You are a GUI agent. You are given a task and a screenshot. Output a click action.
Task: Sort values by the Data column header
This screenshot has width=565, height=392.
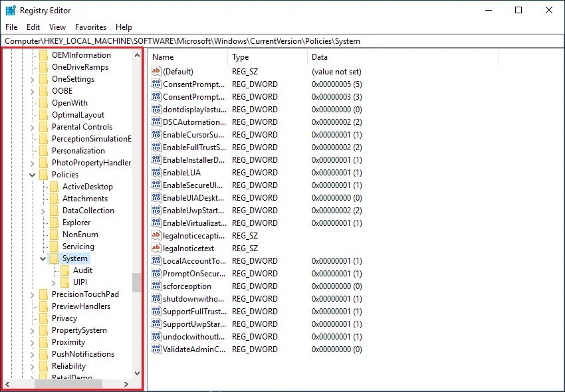[403, 57]
